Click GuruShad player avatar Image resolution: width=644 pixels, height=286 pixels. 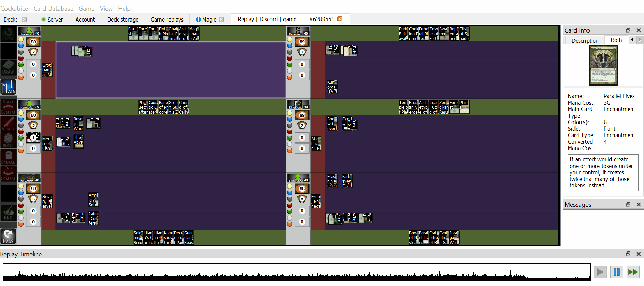point(298,178)
